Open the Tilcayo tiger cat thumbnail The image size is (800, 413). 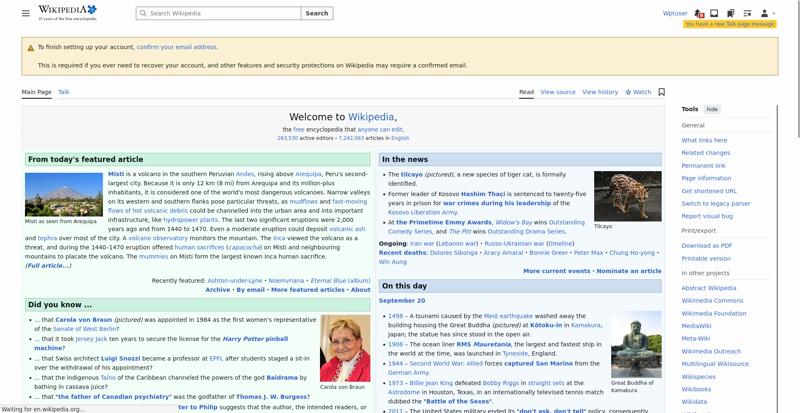coord(628,196)
